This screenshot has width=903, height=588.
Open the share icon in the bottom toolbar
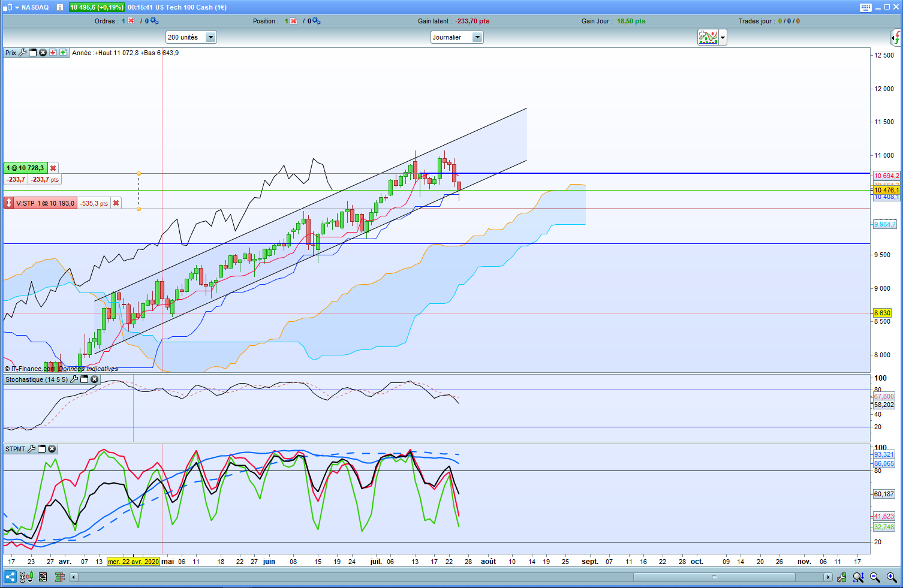10,577
